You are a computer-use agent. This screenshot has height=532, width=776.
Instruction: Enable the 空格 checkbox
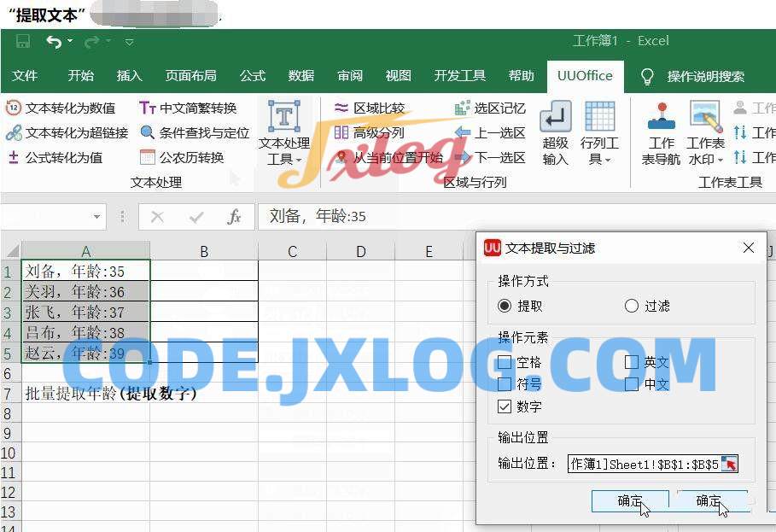pos(505,362)
